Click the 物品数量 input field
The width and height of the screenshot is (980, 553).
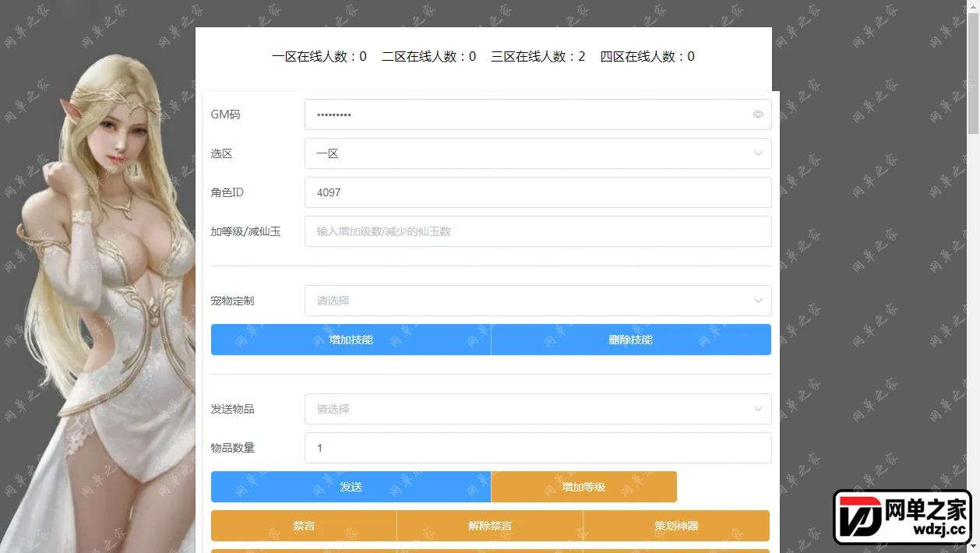coord(538,448)
